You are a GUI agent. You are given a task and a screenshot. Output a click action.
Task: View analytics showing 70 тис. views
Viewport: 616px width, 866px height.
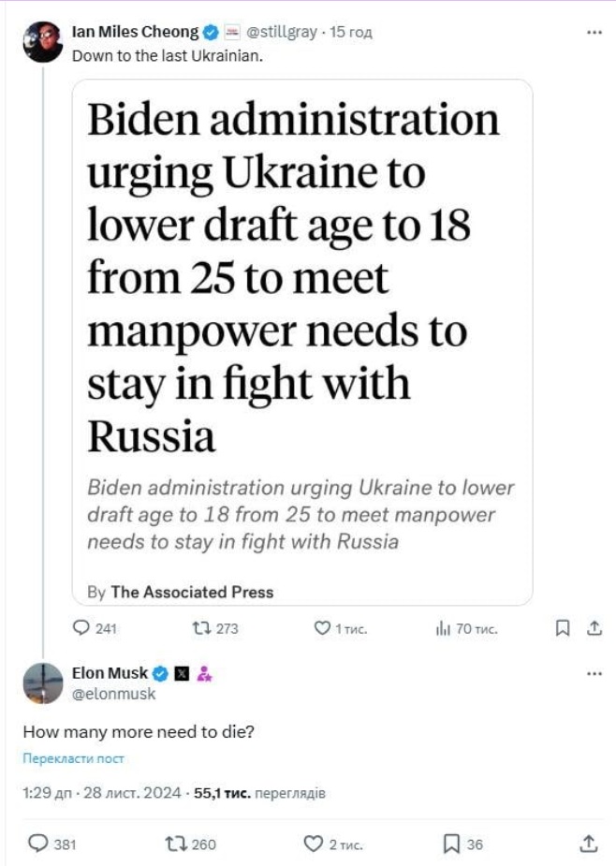point(443,629)
